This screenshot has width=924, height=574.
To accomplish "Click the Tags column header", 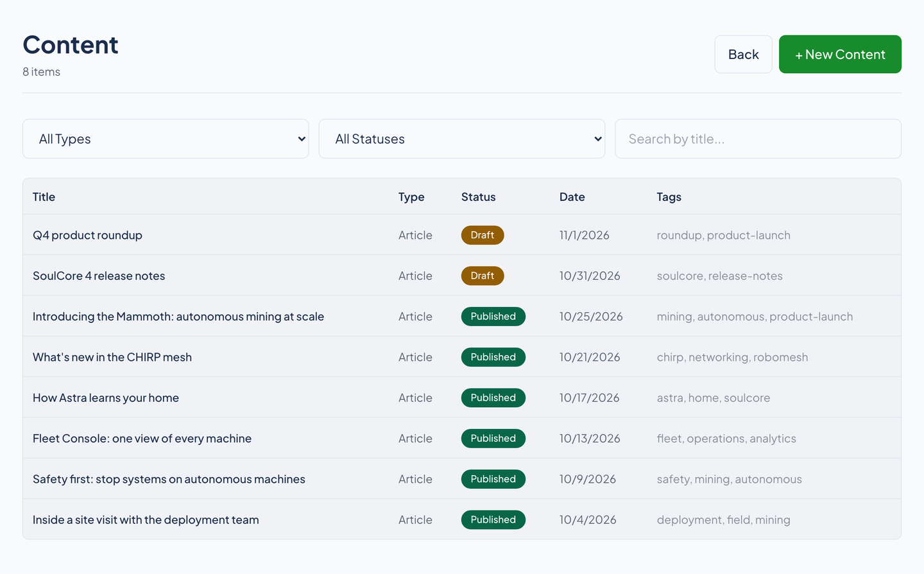I will [x=669, y=197].
